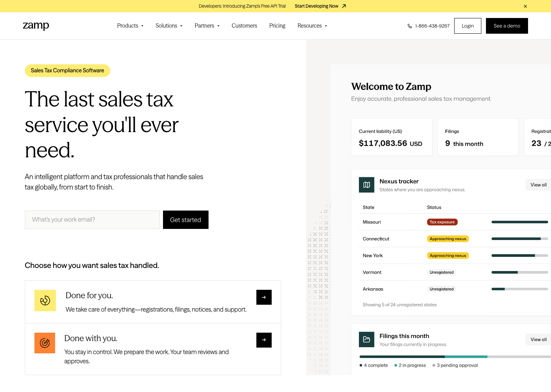Click the Get started button

(x=186, y=220)
